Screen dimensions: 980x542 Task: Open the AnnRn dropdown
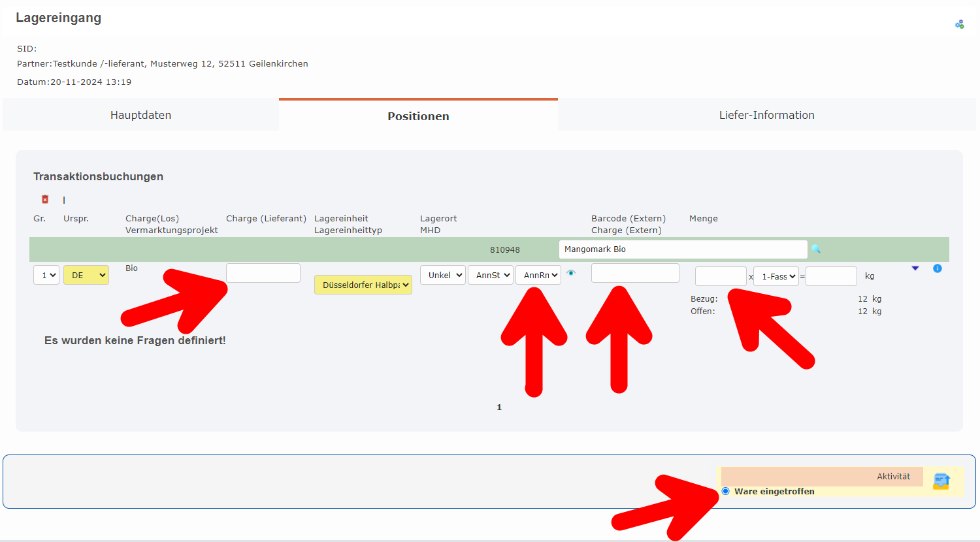pos(538,275)
